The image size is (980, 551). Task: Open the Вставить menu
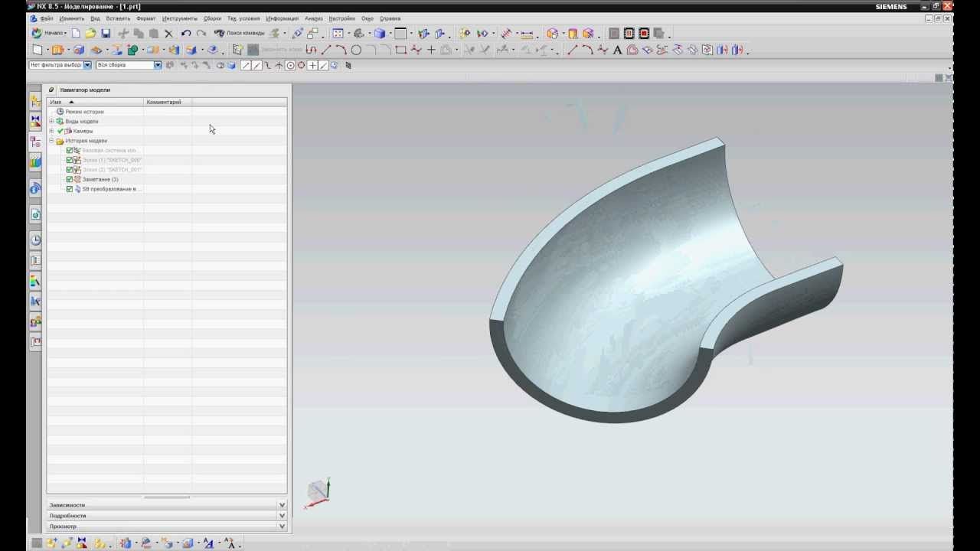(x=118, y=18)
